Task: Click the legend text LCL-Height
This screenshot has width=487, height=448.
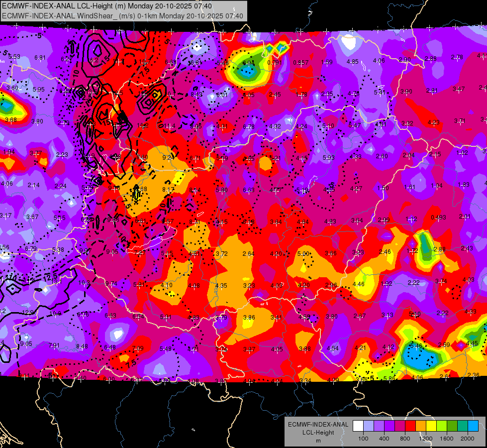Action: [x=318, y=433]
